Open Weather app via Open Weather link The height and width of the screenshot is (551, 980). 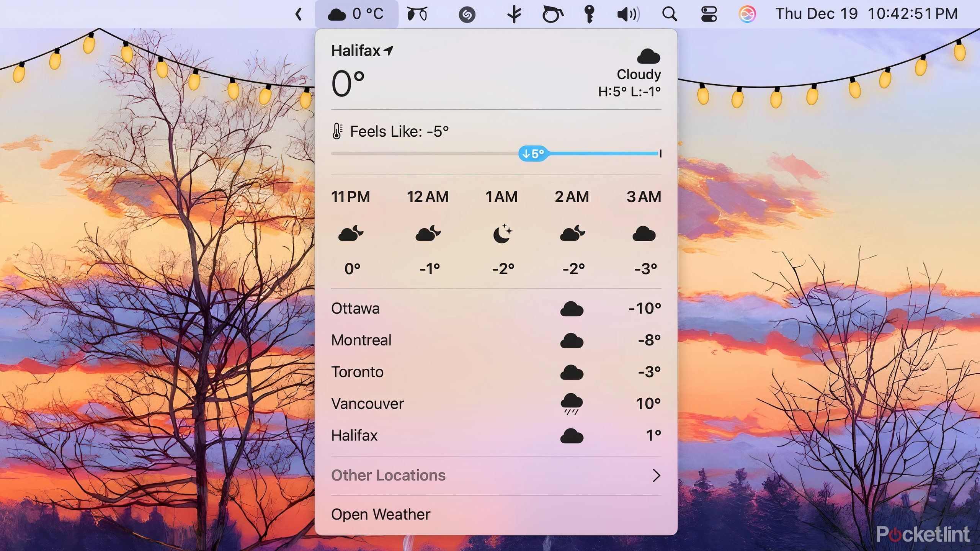[381, 514]
